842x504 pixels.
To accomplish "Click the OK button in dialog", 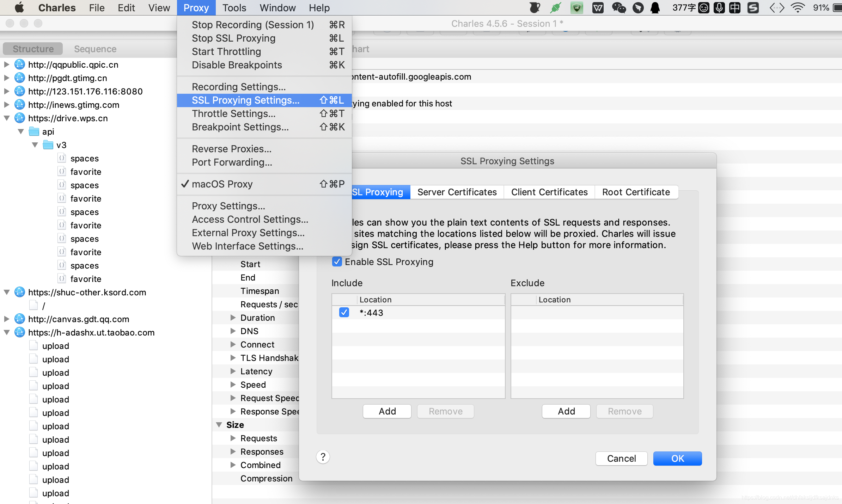I will pos(677,459).
